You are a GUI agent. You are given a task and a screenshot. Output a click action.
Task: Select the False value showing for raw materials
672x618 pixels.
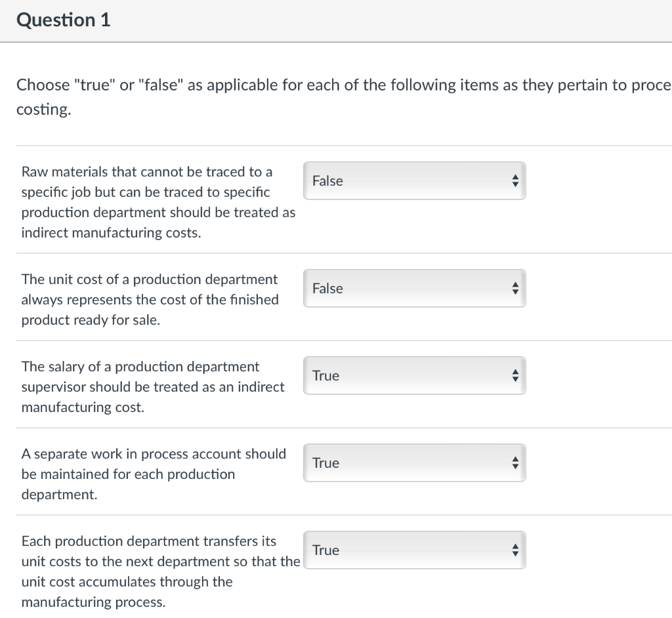(x=329, y=180)
